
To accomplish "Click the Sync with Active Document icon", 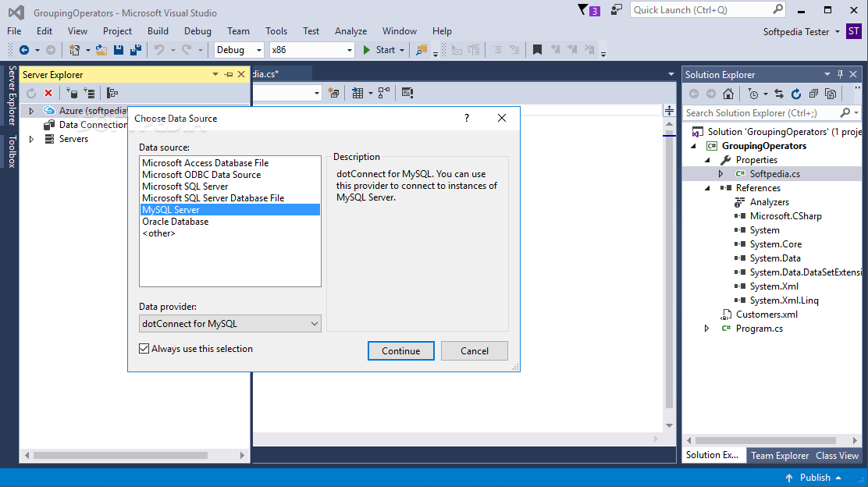I will (x=779, y=94).
